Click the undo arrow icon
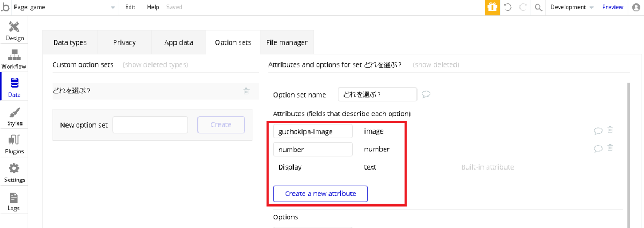This screenshot has height=228, width=644. coord(508,7)
